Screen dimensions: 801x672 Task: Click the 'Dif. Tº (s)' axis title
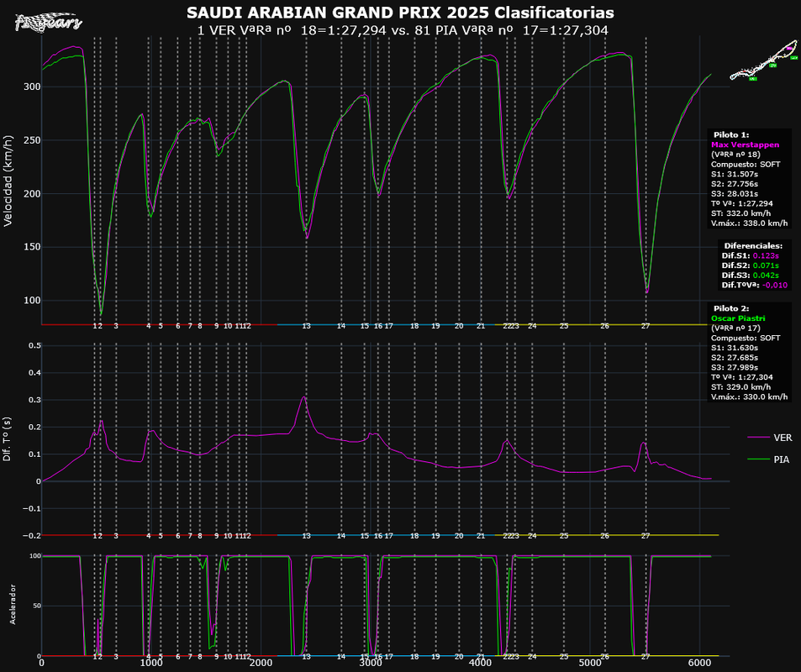pos(7,439)
